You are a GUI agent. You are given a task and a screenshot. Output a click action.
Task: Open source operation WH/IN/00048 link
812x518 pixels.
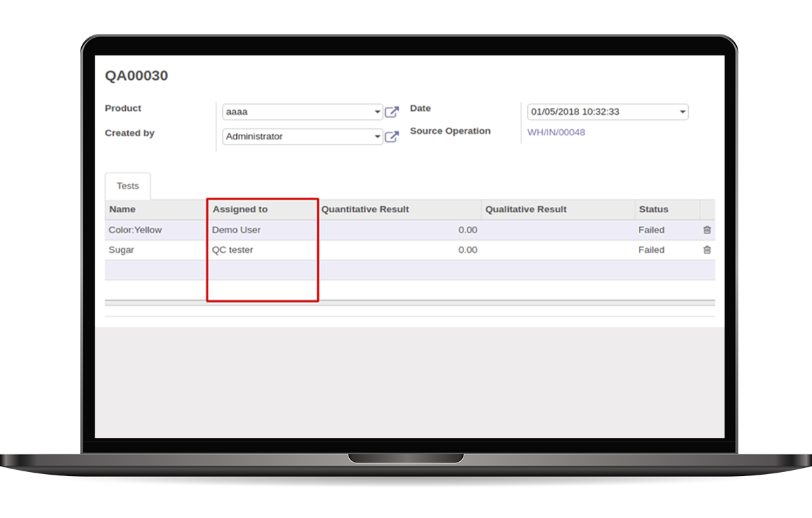coord(556,133)
